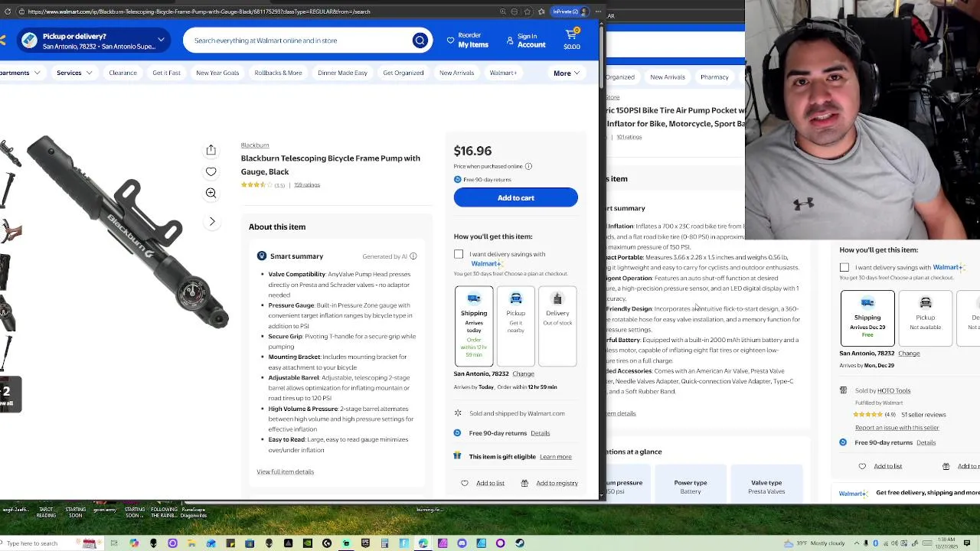Open Clearance nav item
The height and width of the screenshot is (551, 980).
pos(122,73)
